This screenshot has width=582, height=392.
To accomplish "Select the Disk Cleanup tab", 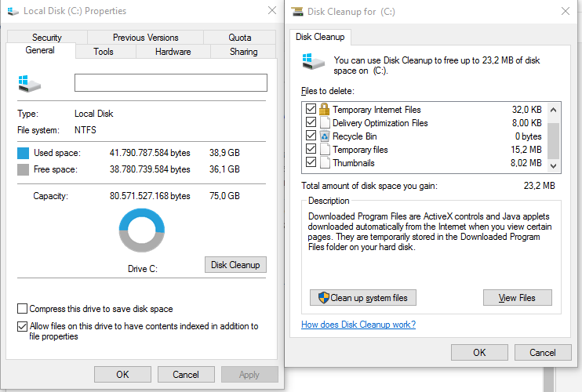I will pos(320,37).
